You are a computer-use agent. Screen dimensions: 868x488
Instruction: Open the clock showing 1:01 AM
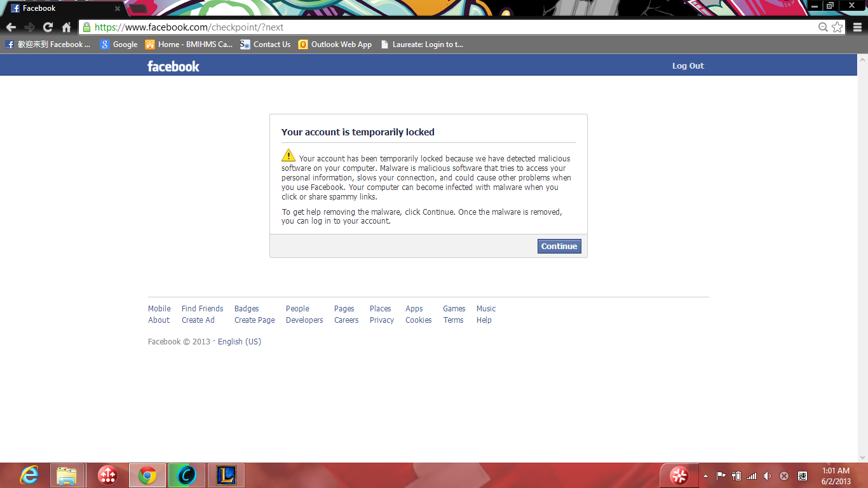click(x=836, y=476)
